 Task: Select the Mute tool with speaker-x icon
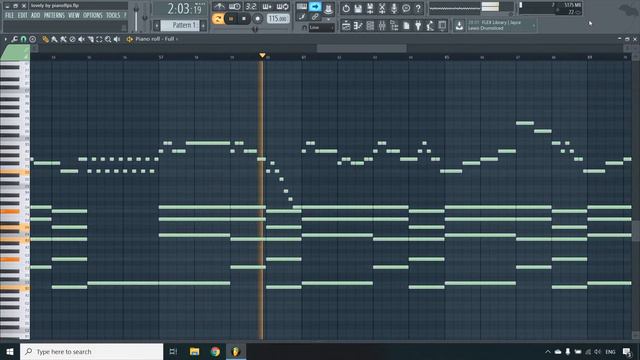81,39
